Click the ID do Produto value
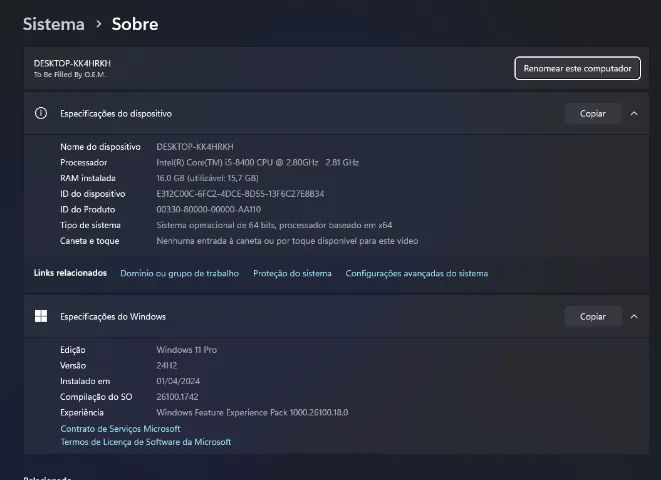This screenshot has height=480, width=661. tap(208, 210)
